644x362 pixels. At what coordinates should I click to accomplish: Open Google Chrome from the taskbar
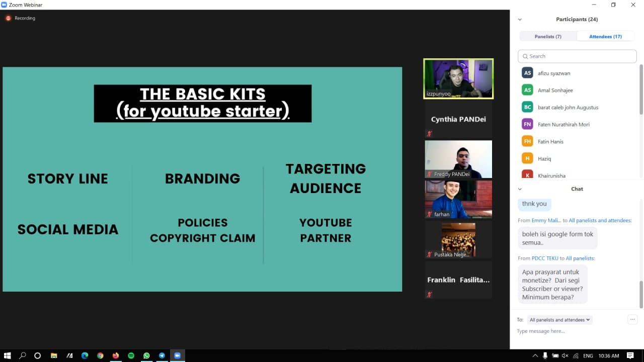(100, 355)
